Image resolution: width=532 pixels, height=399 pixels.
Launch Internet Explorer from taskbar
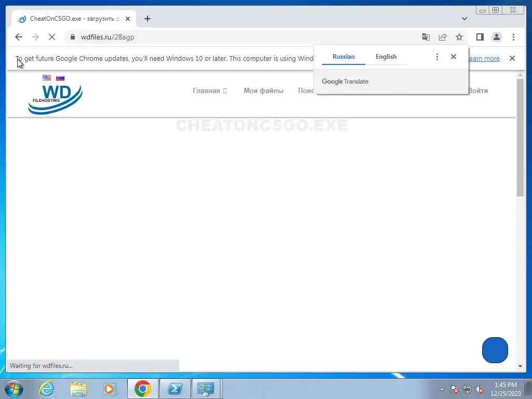(46, 389)
